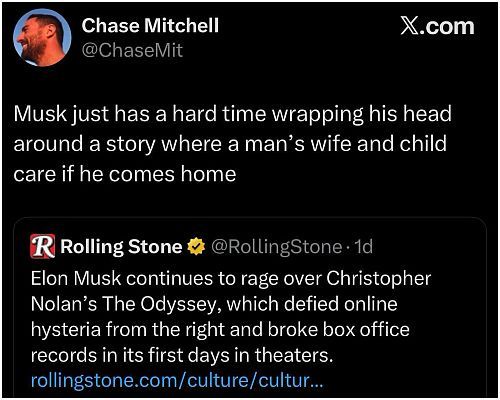500x400 pixels.
Task: Open the Rolling Stone account name
Action: pyautogui.click(x=121, y=247)
